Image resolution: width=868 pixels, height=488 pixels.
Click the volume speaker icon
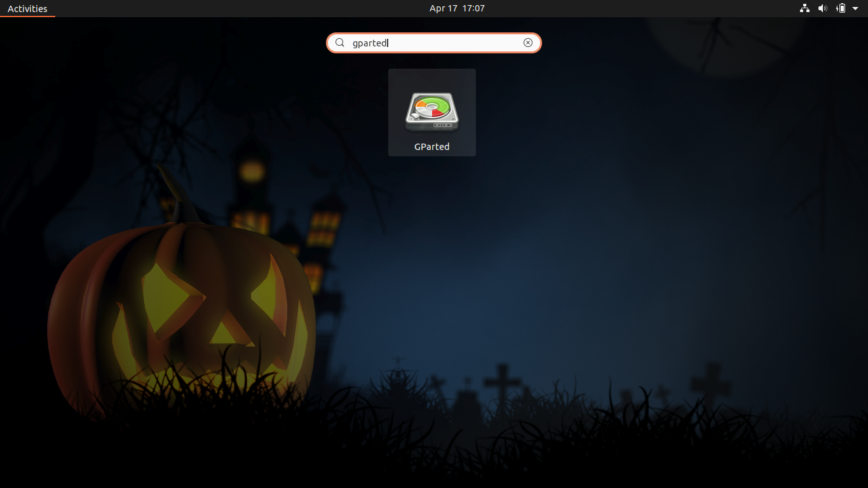coord(823,8)
